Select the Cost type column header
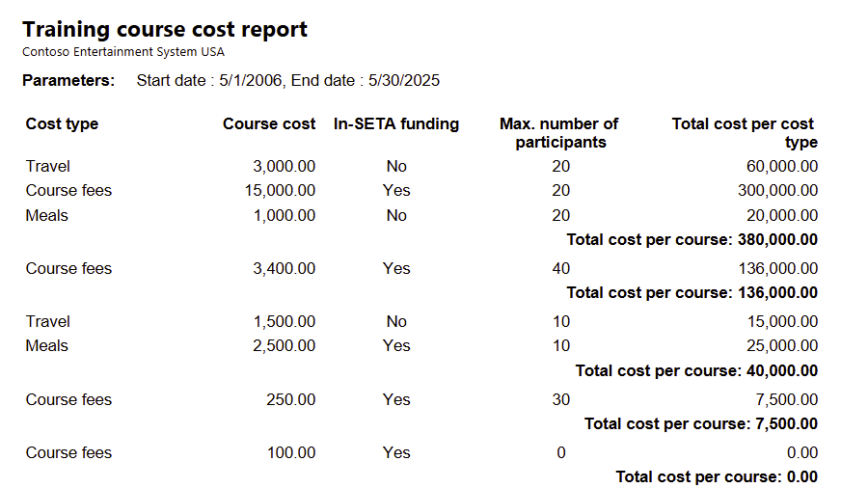The width and height of the screenshot is (868, 488). point(62,124)
